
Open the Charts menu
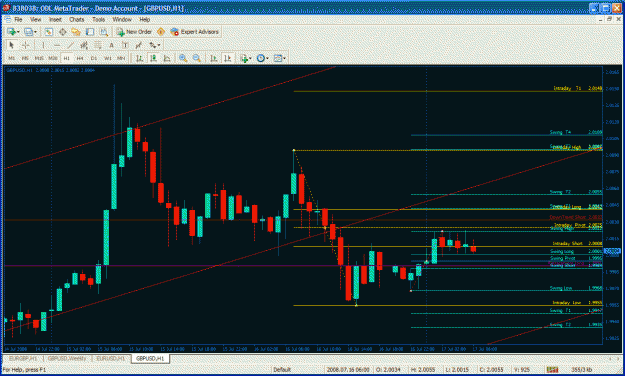point(77,20)
